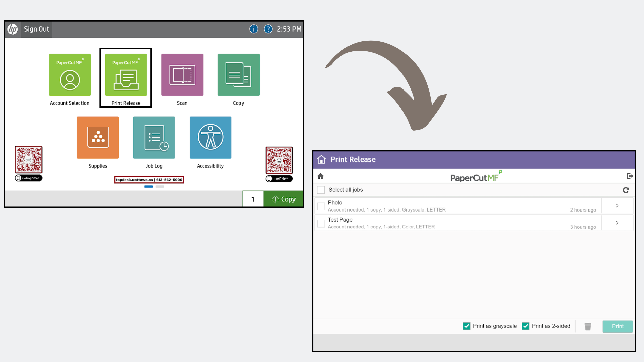
Task: Click the Test Page job name
Action: click(x=340, y=220)
